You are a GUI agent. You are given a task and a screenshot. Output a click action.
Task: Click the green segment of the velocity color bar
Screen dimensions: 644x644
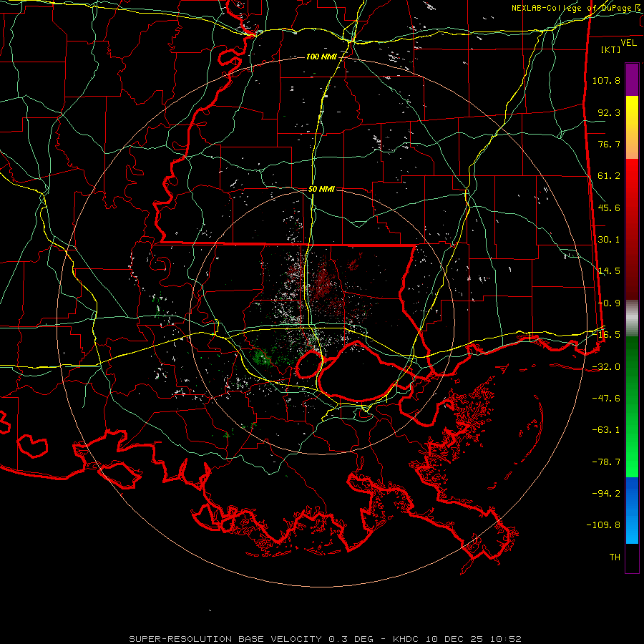pyautogui.click(x=632, y=406)
